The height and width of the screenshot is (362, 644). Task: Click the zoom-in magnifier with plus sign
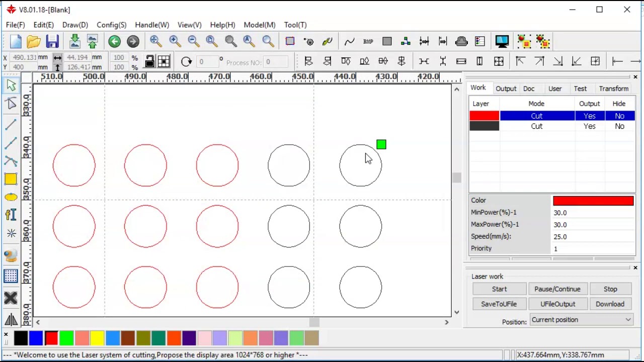175,42
